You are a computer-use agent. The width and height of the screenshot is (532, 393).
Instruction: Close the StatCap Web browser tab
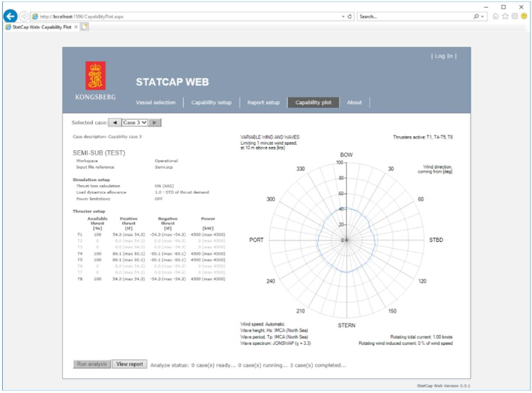coord(76,27)
